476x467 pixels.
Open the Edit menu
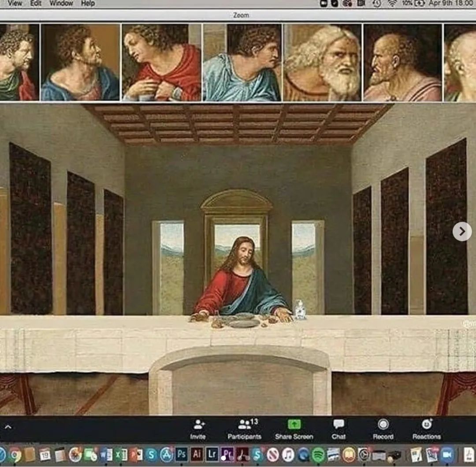click(36, 4)
